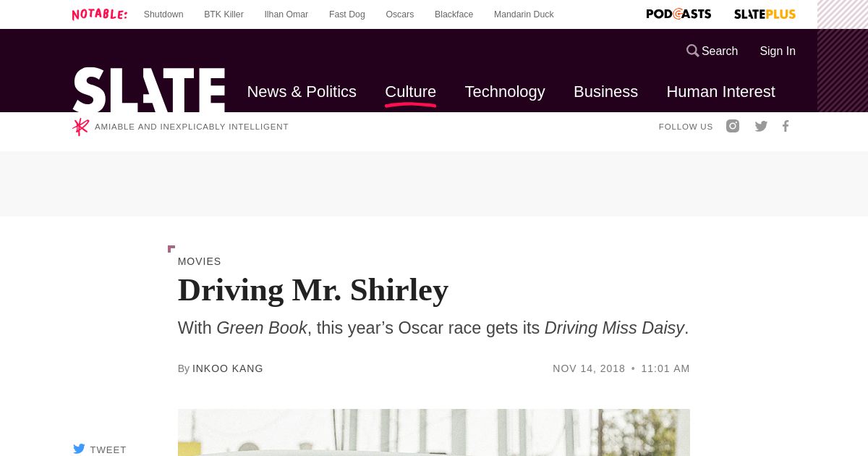Open Slate's Twitter page icon
The height and width of the screenshot is (456, 868).
pyautogui.click(x=761, y=126)
